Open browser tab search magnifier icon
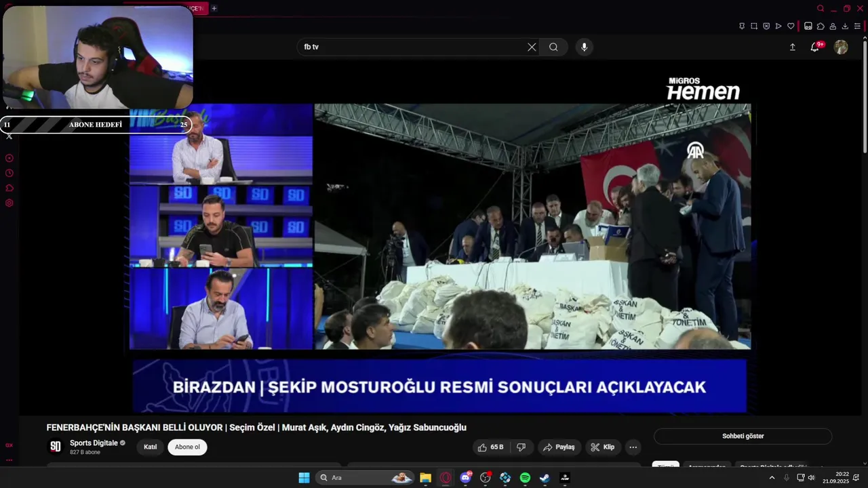 coord(821,8)
